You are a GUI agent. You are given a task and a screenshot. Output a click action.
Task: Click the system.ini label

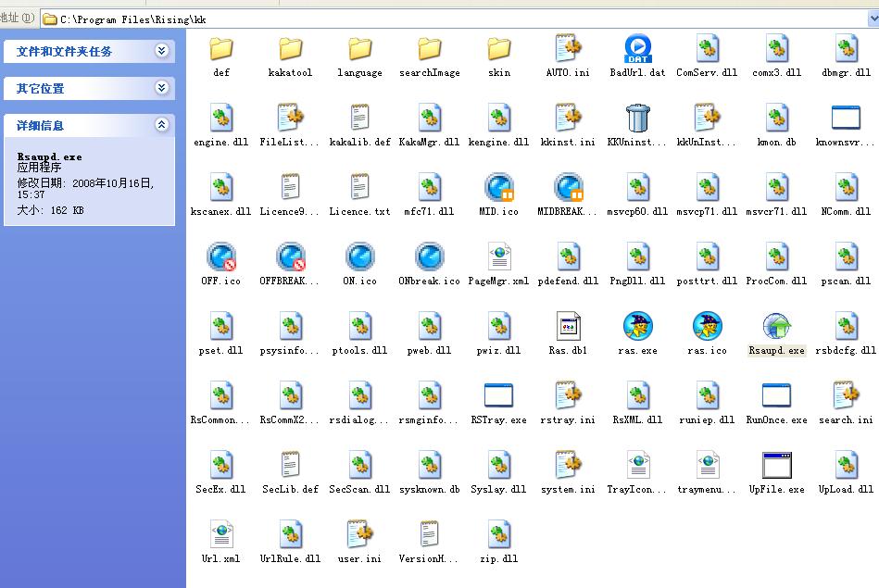[x=569, y=489]
